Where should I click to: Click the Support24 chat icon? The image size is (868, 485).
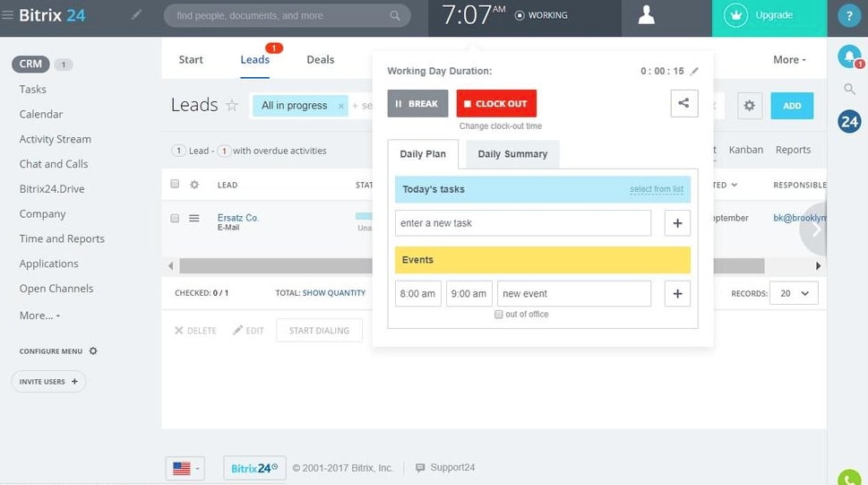pos(420,468)
